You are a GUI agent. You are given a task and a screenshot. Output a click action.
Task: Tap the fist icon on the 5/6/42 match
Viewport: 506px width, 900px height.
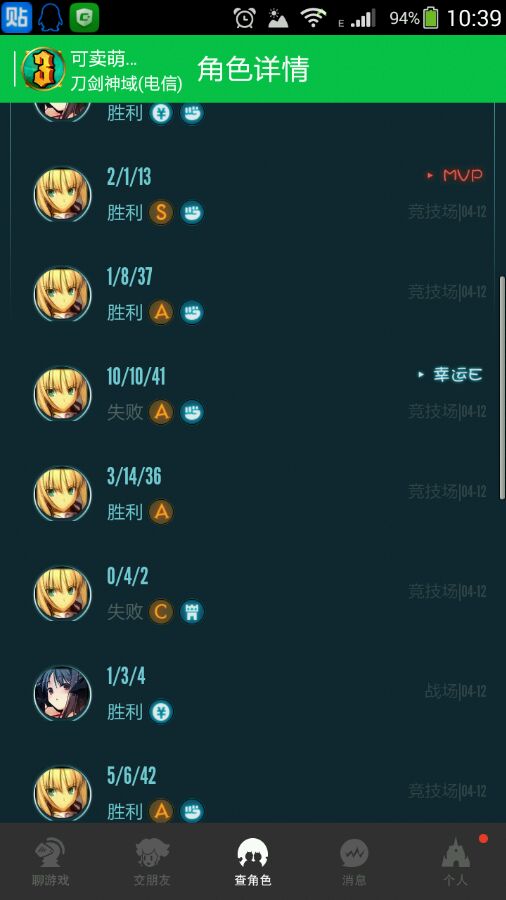(192, 810)
